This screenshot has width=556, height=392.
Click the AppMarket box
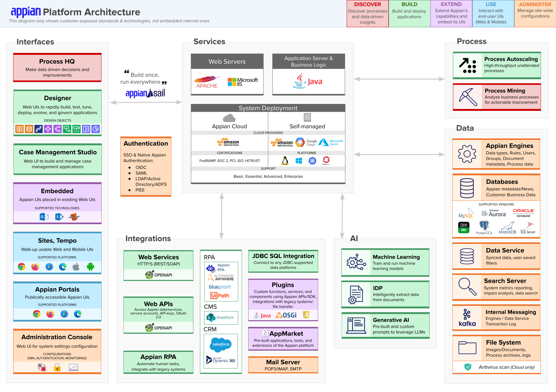(x=283, y=339)
